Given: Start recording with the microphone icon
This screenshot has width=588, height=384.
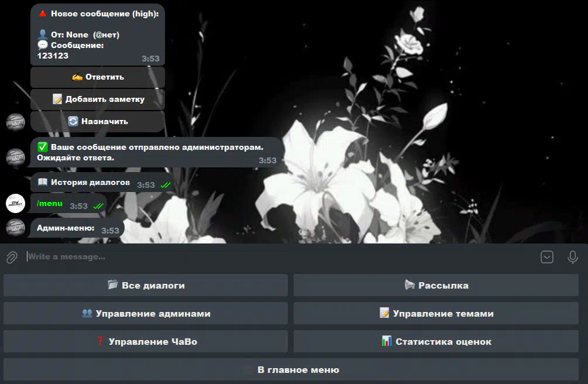Looking at the screenshot, I should click(572, 257).
